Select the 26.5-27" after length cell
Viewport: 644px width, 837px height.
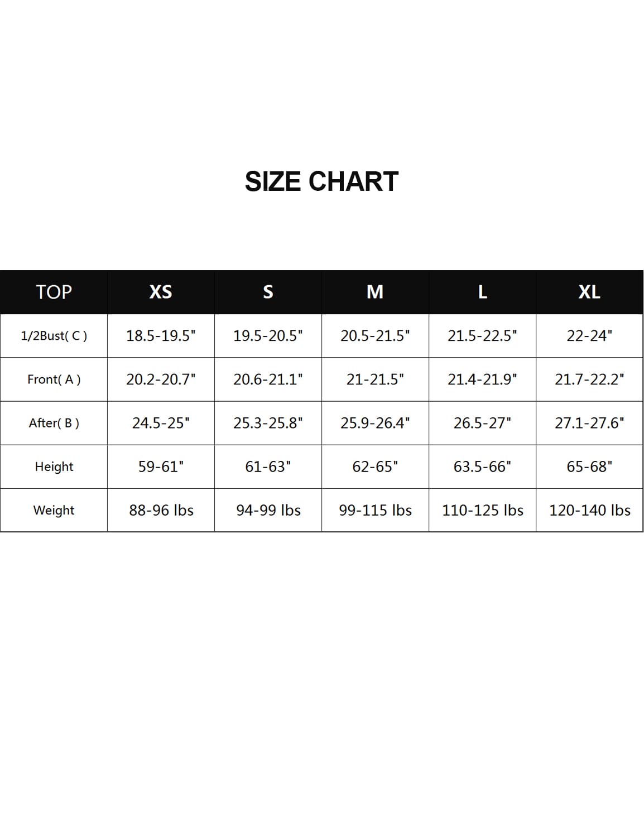tap(483, 423)
